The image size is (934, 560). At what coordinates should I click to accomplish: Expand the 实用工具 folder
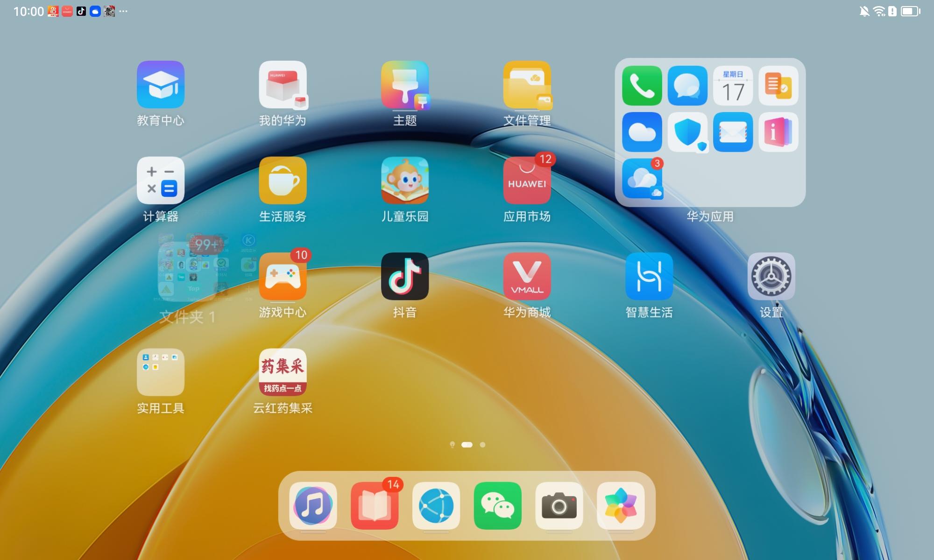click(x=161, y=372)
